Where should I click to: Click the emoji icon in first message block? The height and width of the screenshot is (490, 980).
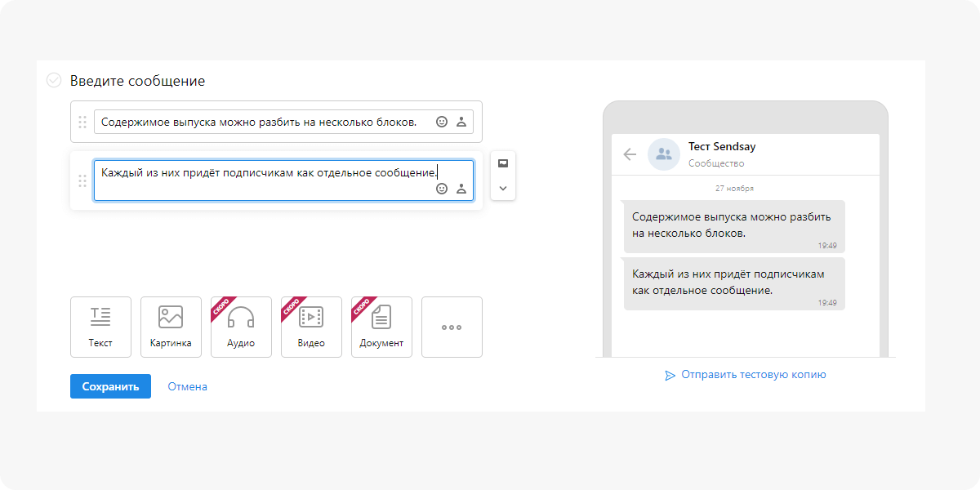pos(442,122)
